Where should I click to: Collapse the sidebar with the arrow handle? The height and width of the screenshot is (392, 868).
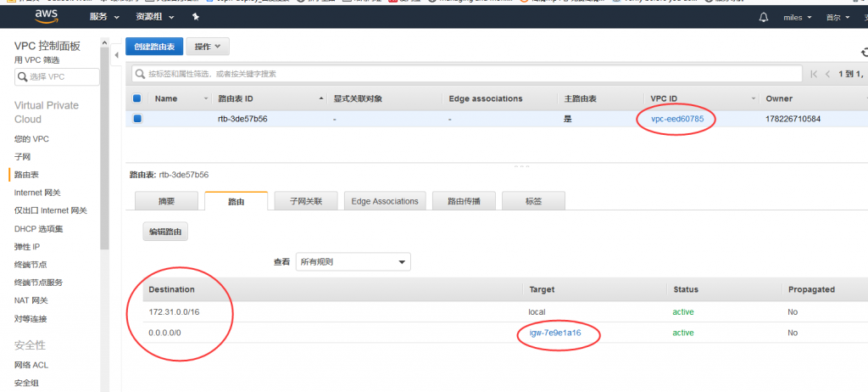tap(116, 56)
